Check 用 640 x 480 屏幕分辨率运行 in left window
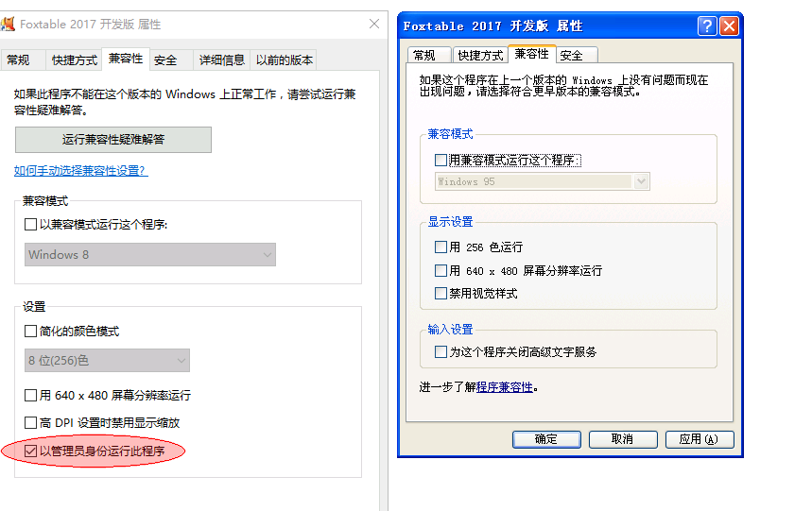 [30, 396]
